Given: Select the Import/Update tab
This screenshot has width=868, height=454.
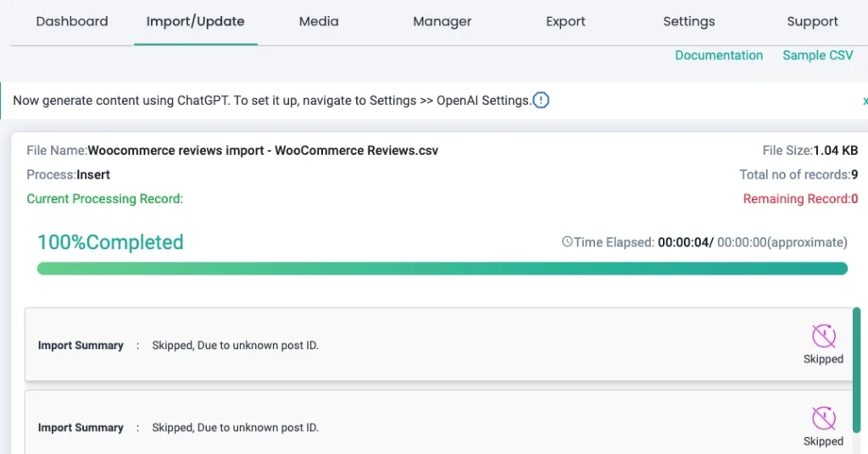Looking at the screenshot, I should [196, 22].
